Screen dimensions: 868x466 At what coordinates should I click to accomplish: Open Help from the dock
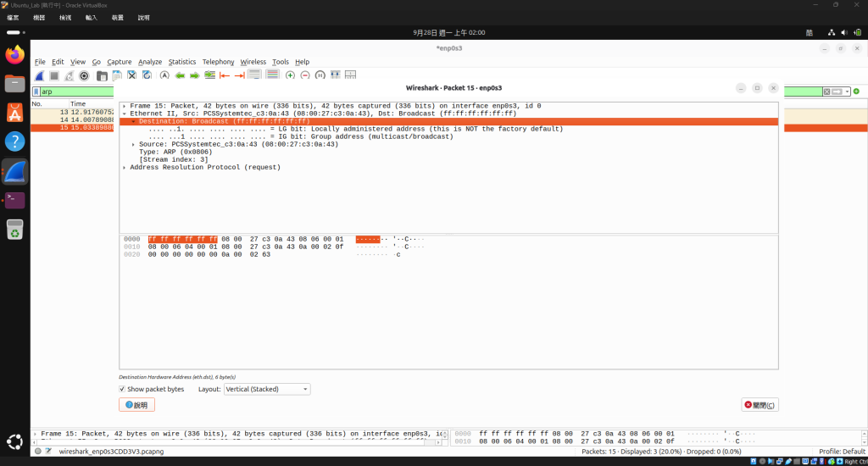tap(15, 141)
